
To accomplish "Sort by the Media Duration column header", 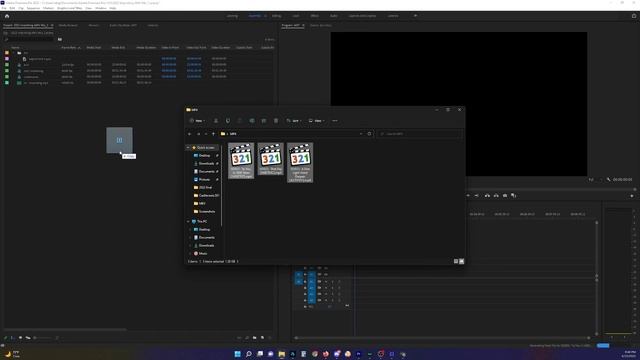I will click(146, 48).
